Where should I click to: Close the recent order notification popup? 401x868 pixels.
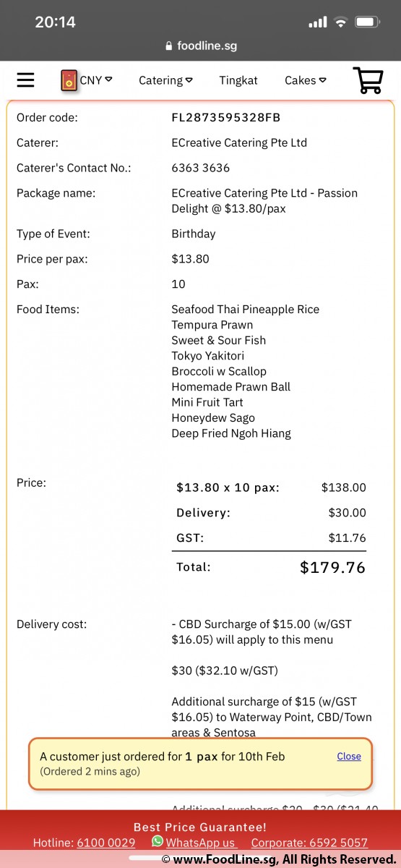point(349,756)
